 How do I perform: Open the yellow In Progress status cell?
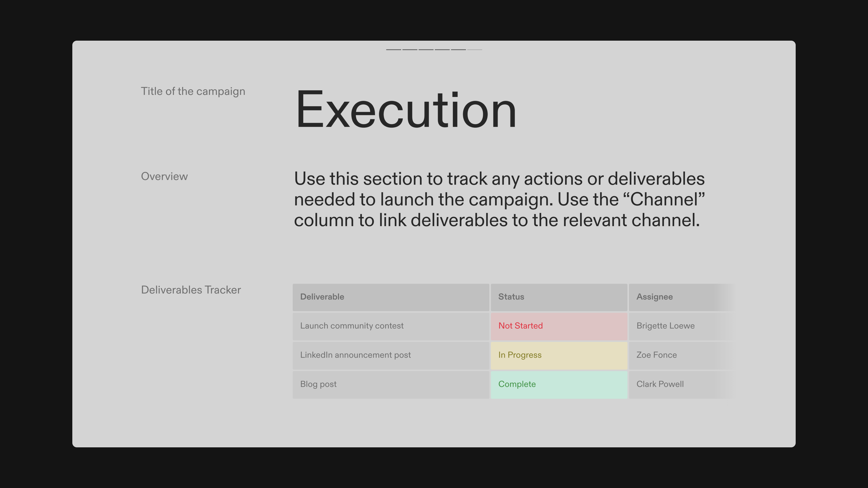pos(559,355)
